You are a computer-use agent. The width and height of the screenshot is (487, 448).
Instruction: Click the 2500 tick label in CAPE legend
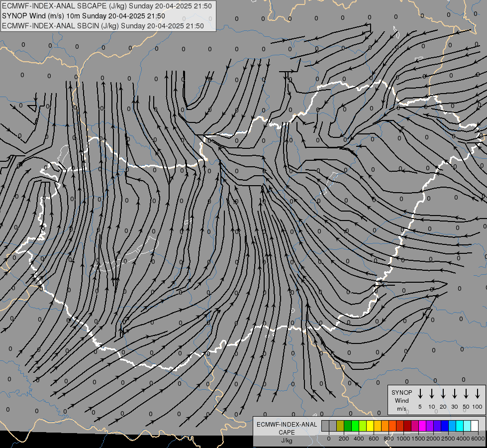click(448, 439)
